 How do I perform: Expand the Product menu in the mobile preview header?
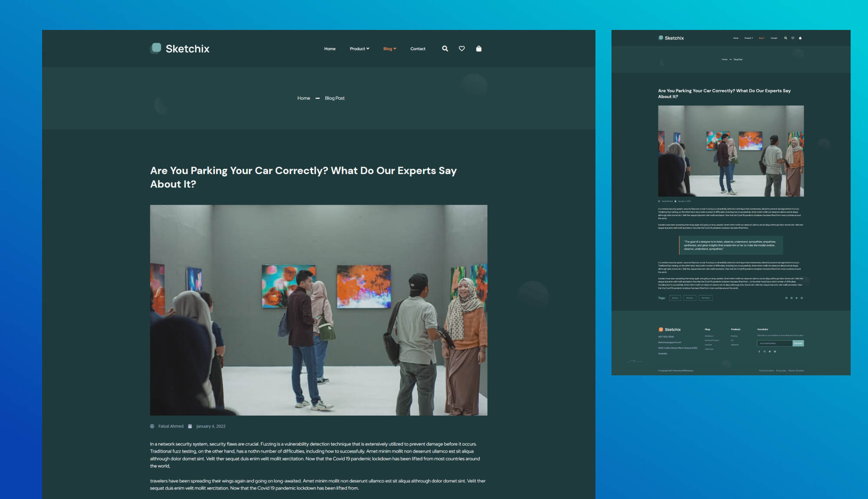[x=749, y=38]
